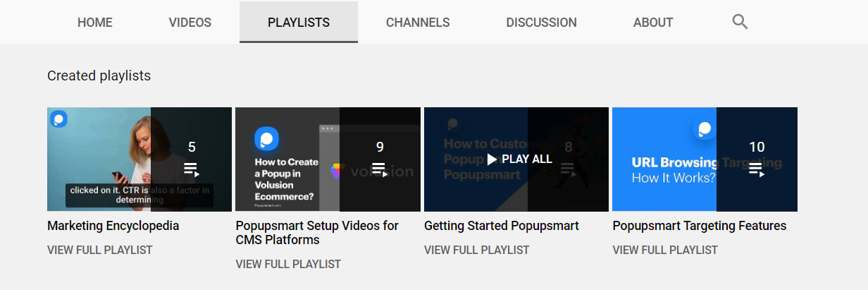The image size is (868, 290).
Task: Open the About tab
Action: coord(653,23)
